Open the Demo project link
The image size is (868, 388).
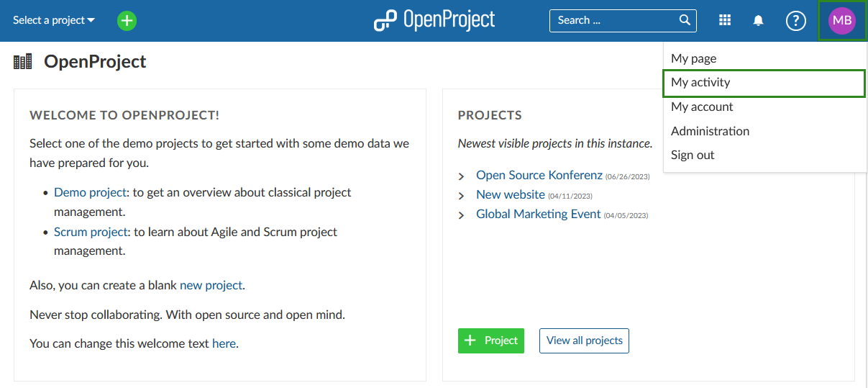90,192
